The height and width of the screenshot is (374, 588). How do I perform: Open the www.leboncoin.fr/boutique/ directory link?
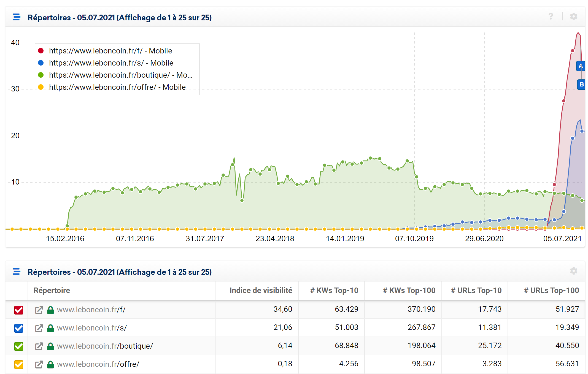click(105, 346)
